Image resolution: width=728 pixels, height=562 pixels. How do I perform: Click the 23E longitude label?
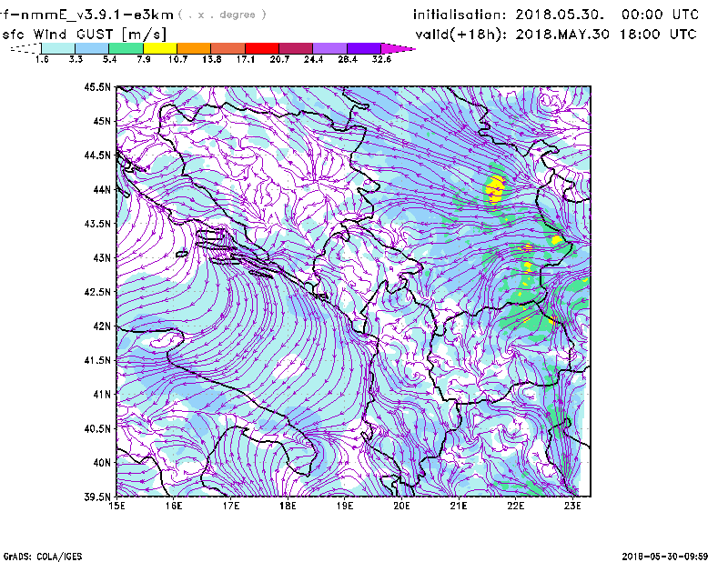coord(572,506)
